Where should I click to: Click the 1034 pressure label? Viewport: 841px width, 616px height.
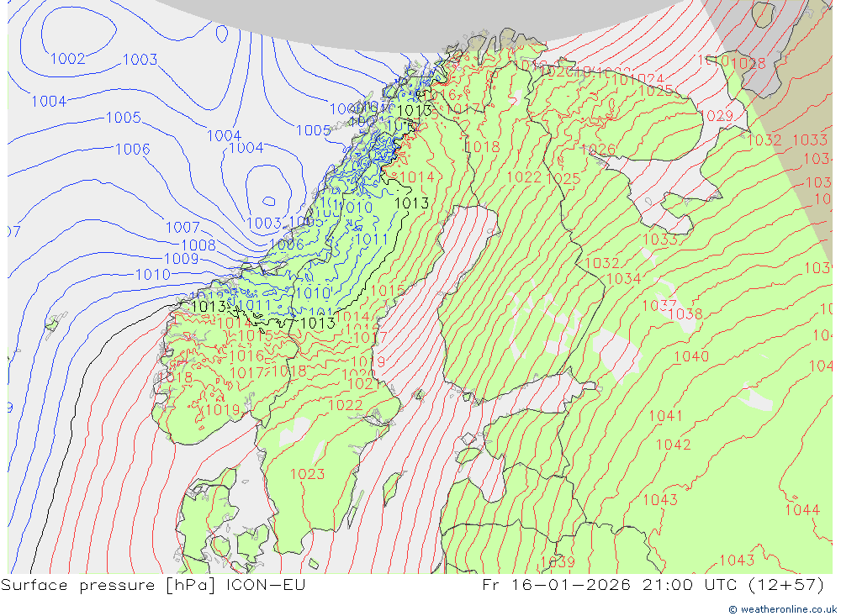[623, 278]
